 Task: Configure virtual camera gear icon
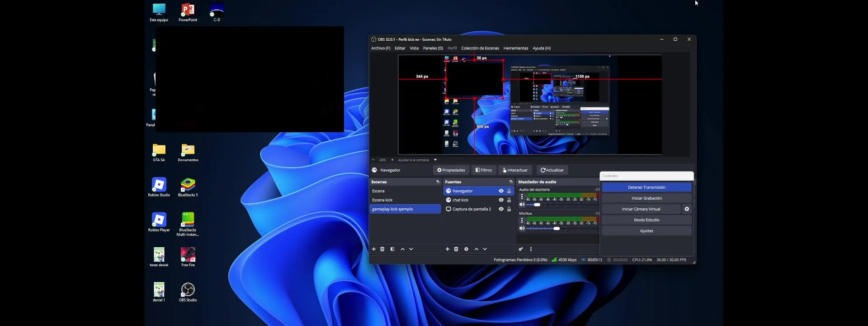[687, 209]
